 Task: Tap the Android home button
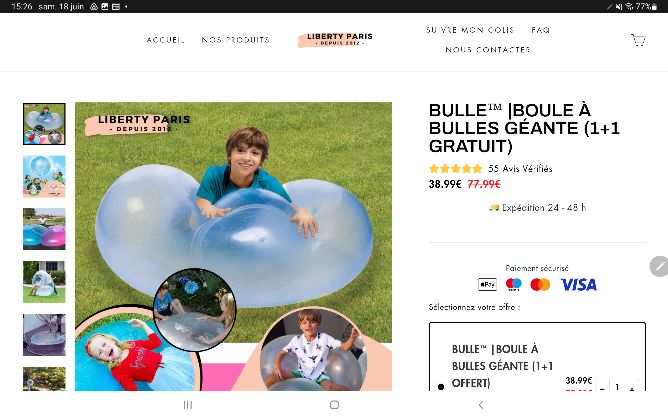(x=334, y=405)
